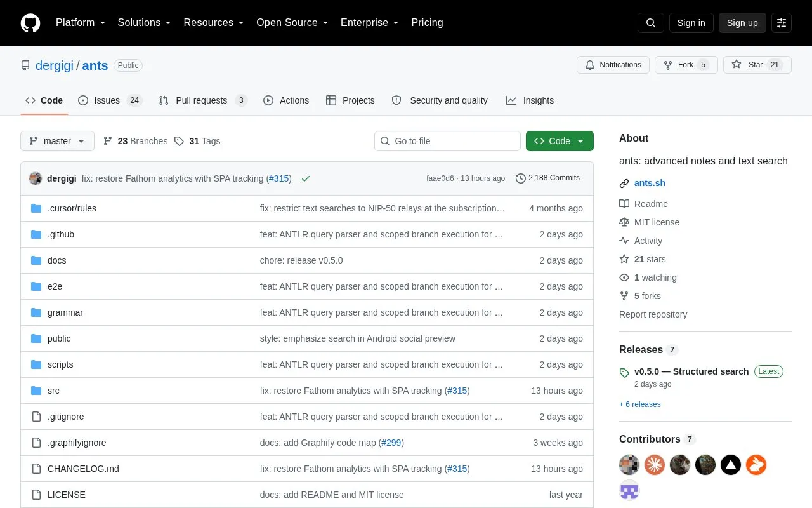Screen dimensions: 812x508
Task: Open Security and quality tab
Action: [x=440, y=100]
